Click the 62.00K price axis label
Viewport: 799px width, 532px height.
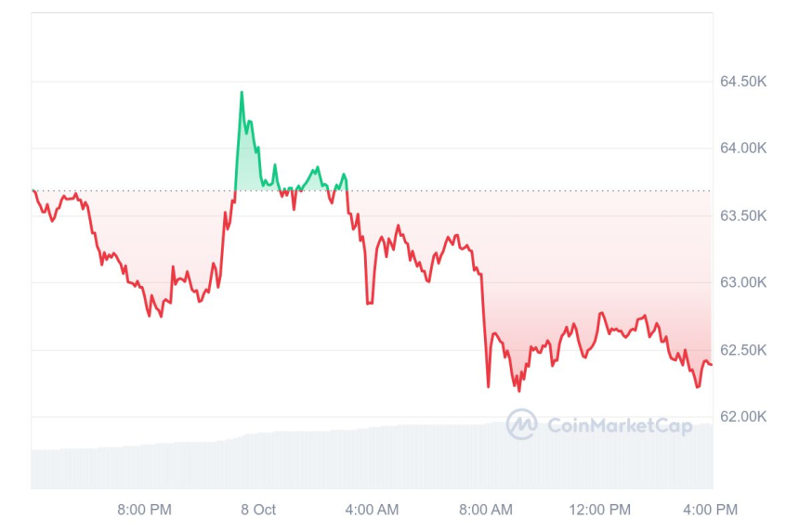(x=743, y=417)
